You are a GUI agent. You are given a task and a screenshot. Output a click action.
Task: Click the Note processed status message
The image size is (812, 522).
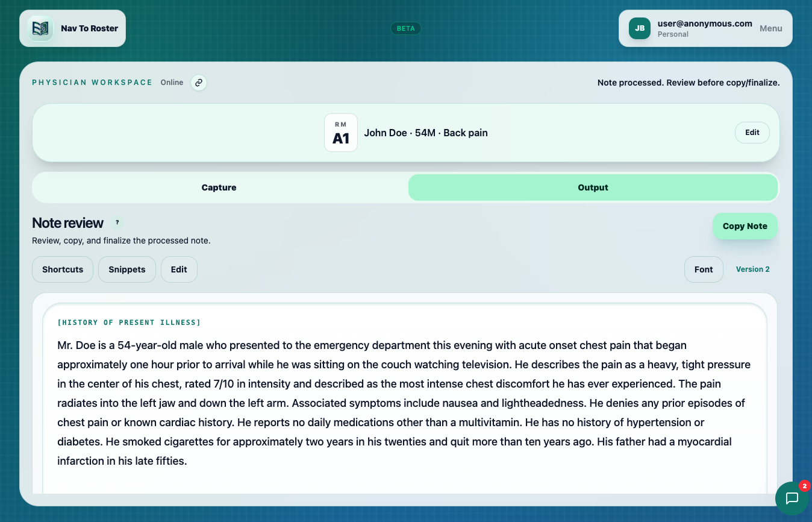pyautogui.click(x=689, y=83)
